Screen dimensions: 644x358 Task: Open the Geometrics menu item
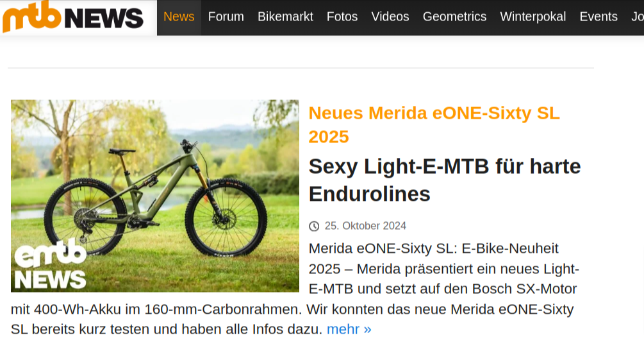(454, 17)
